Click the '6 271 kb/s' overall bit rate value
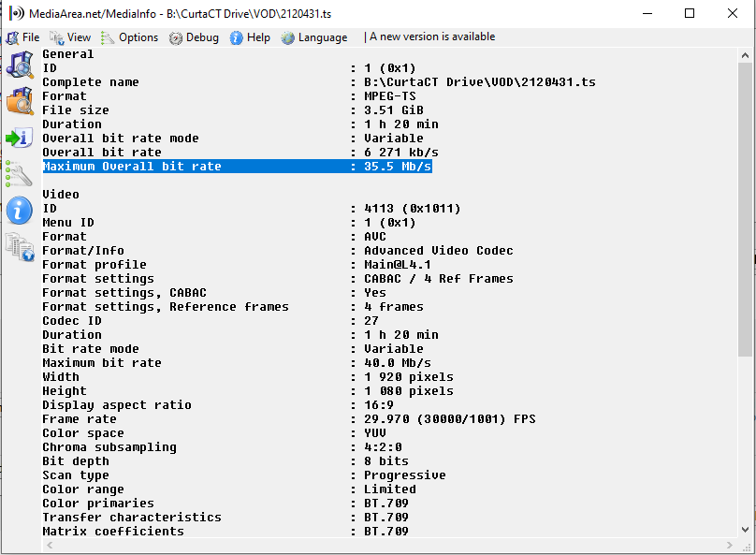Image resolution: width=756 pixels, height=555 pixels. (x=401, y=153)
